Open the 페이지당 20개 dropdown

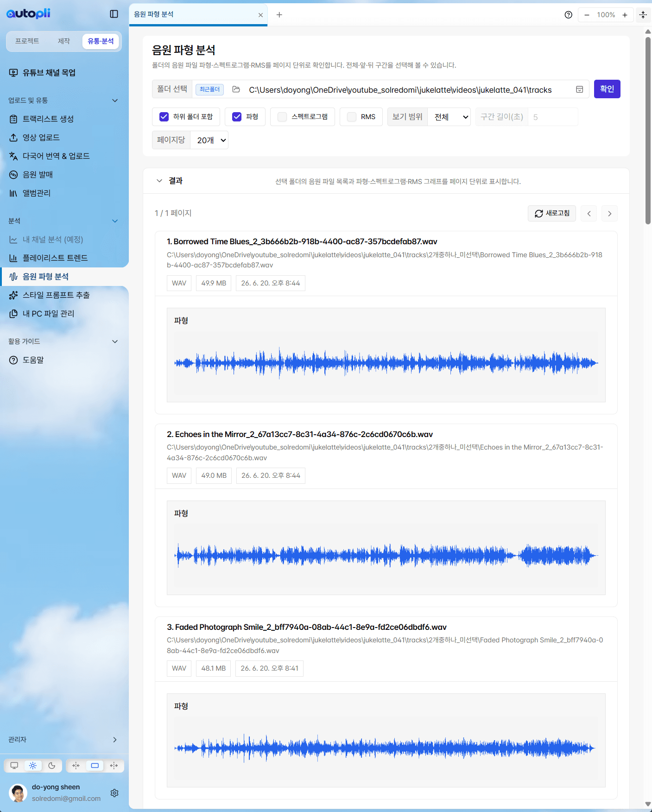point(209,140)
